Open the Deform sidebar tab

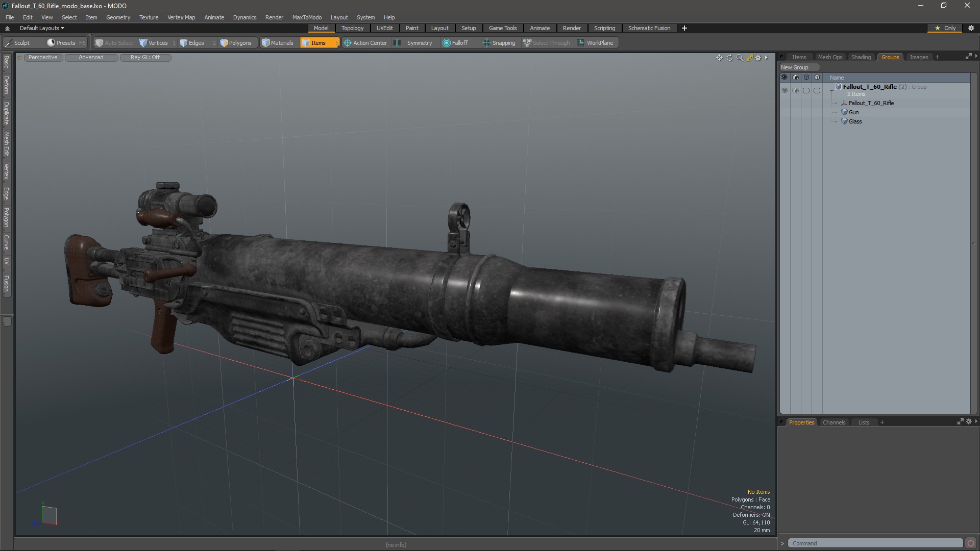tap(6, 86)
